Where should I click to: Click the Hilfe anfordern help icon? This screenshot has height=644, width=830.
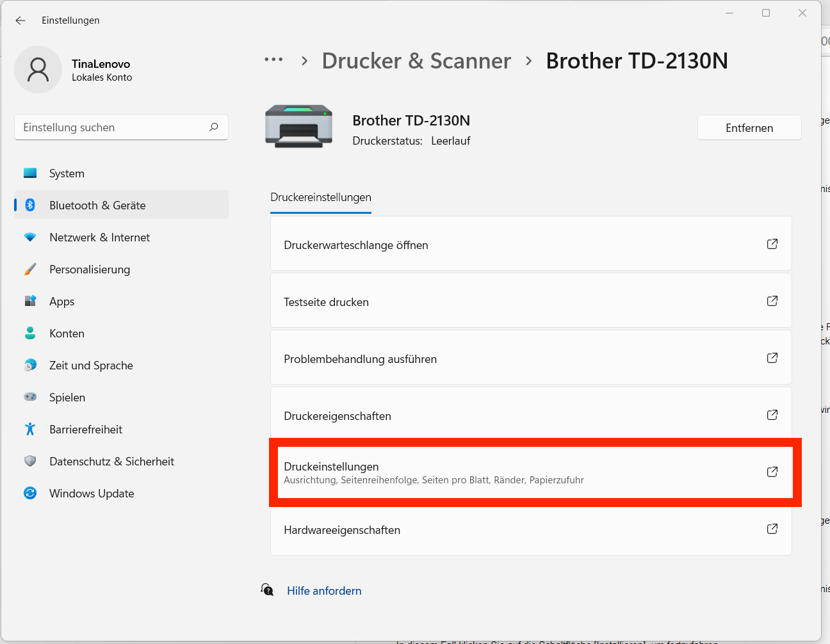pyautogui.click(x=267, y=590)
